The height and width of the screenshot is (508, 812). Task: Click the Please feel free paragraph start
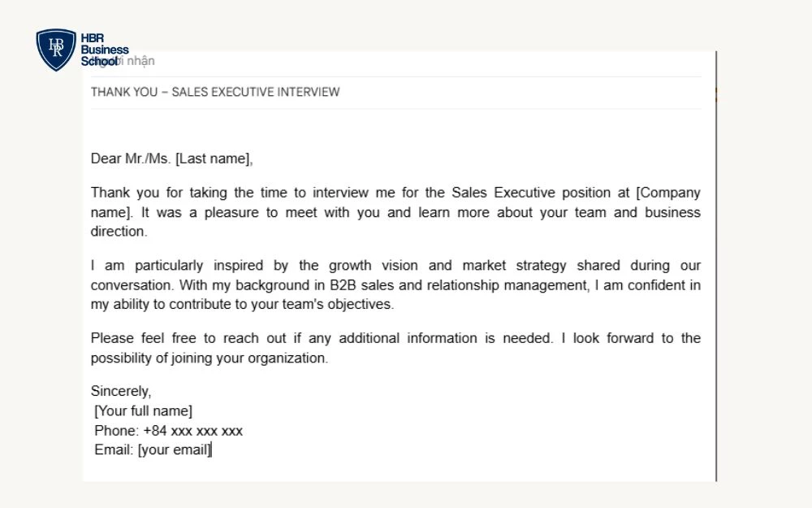coord(144,338)
